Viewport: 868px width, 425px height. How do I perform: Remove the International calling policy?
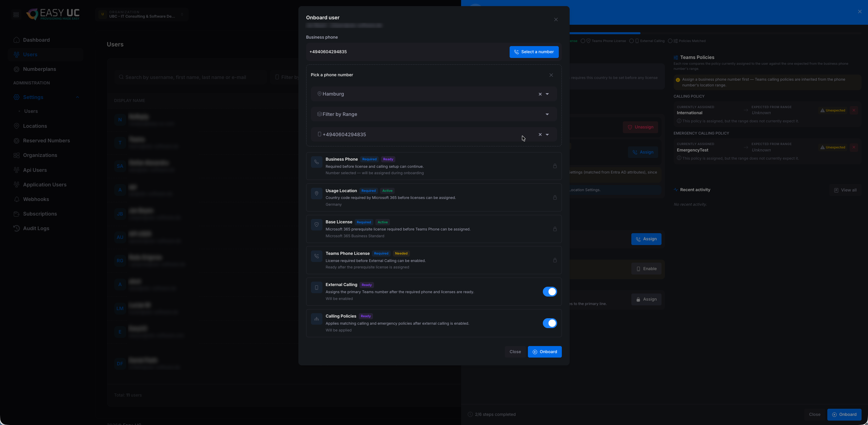point(854,110)
